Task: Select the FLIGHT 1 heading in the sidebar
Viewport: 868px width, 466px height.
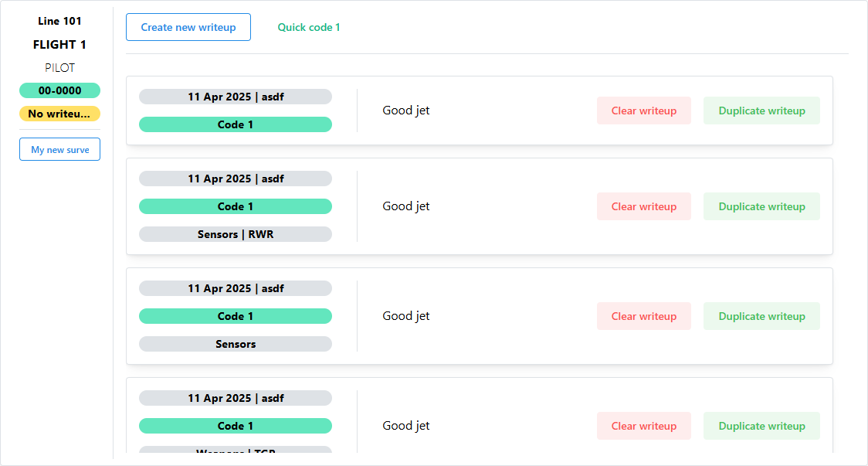Action: click(59, 45)
